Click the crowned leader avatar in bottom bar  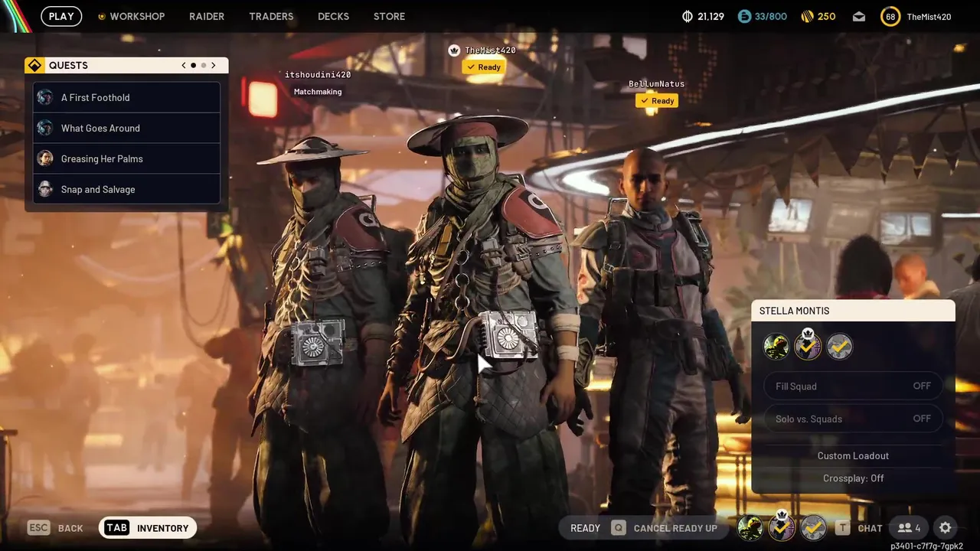pos(781,527)
